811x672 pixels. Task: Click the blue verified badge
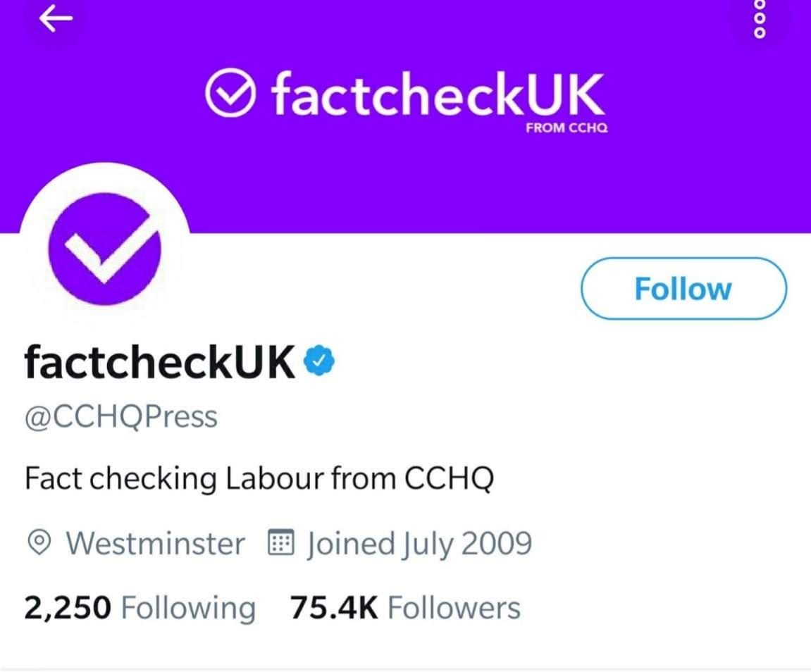point(318,361)
